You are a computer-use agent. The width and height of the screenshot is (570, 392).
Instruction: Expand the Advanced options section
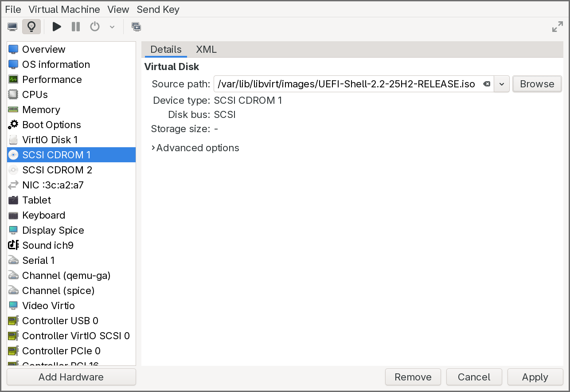pyautogui.click(x=195, y=148)
